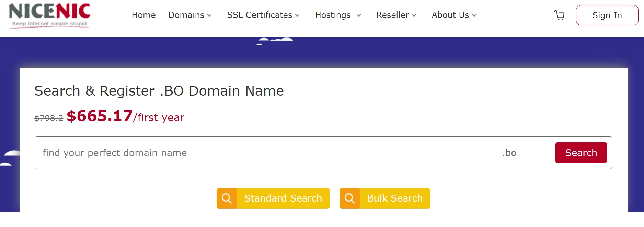Viewport: 644px width, 227px height.
Task: Switch to Bulk Search
Action: click(385, 198)
